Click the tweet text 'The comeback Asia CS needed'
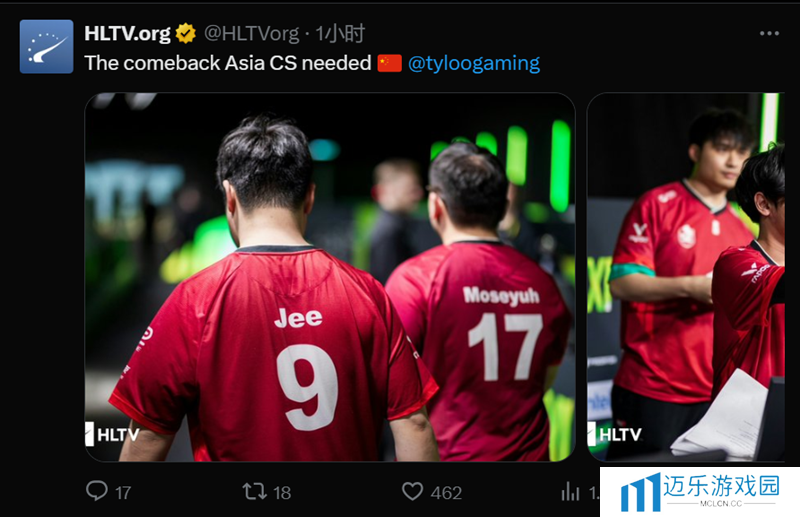 [228, 63]
